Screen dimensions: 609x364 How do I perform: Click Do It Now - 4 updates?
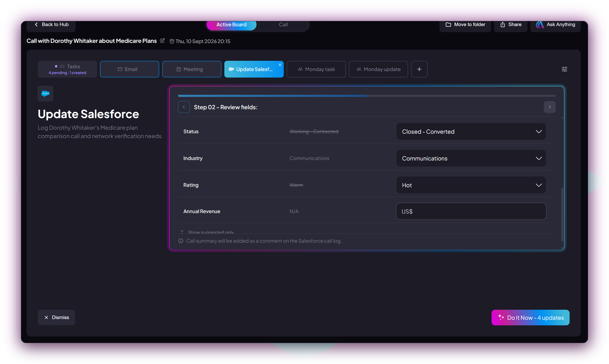coord(530,318)
